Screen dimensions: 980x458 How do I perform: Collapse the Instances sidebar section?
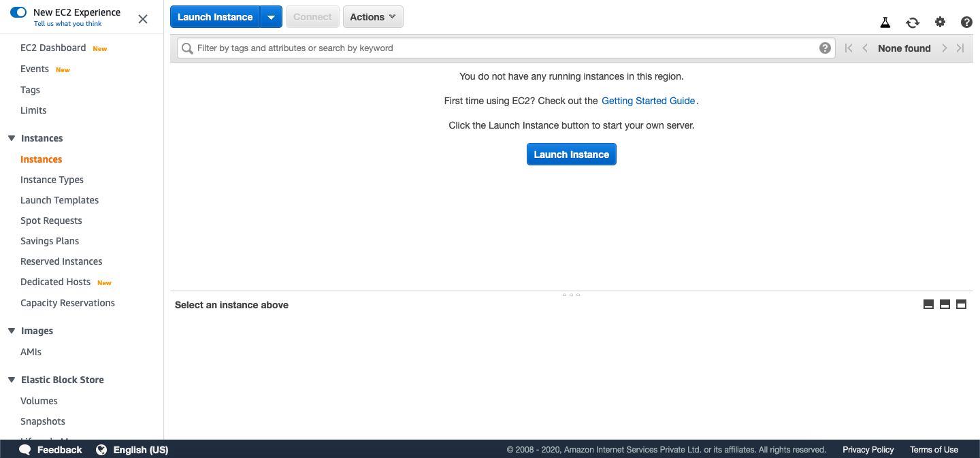(x=12, y=138)
